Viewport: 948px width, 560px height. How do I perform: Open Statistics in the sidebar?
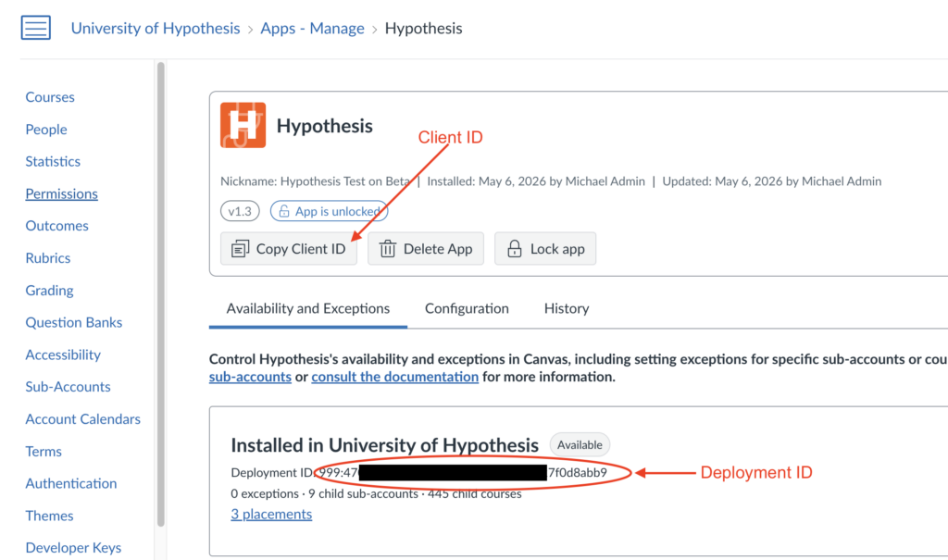pos(53,161)
